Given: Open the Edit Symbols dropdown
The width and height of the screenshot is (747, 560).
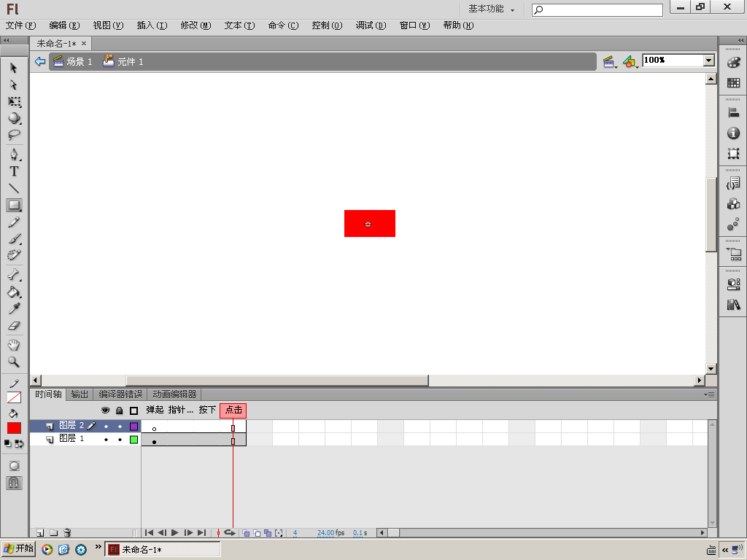Looking at the screenshot, I should point(630,61).
